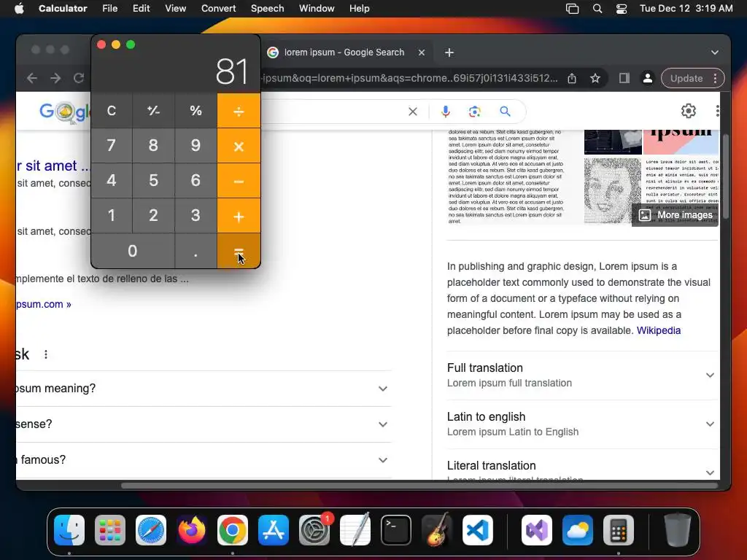Open the Help menu
The height and width of the screenshot is (560, 747).
tap(359, 9)
